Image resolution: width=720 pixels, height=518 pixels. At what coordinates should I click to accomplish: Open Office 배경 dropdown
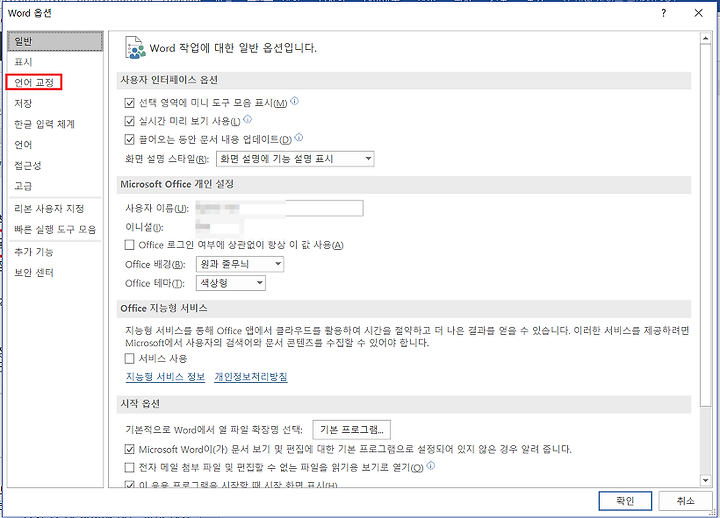click(x=240, y=264)
